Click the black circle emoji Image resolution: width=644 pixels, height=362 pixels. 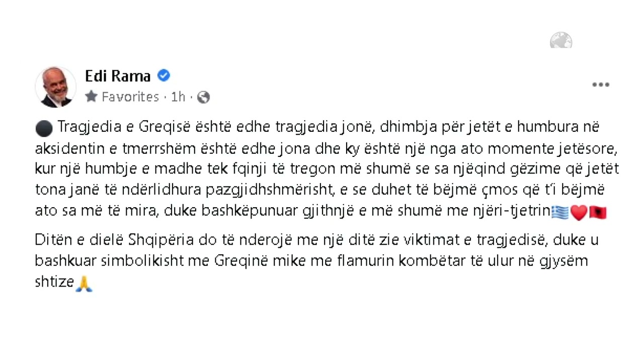44,129
